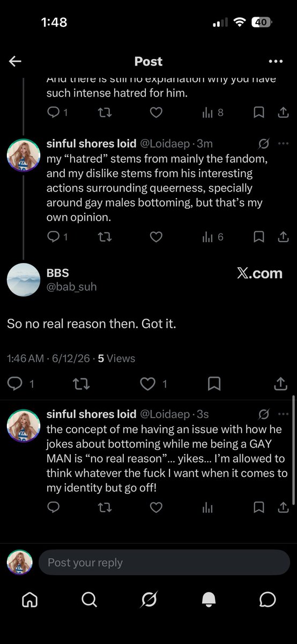Open sinful shores loid 3s reply options menu
The height and width of the screenshot is (644, 297).
283,414
